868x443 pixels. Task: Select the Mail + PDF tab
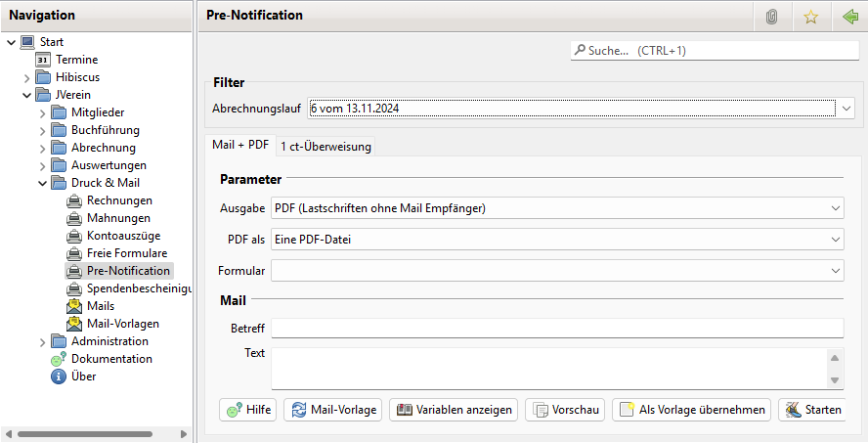click(240, 145)
